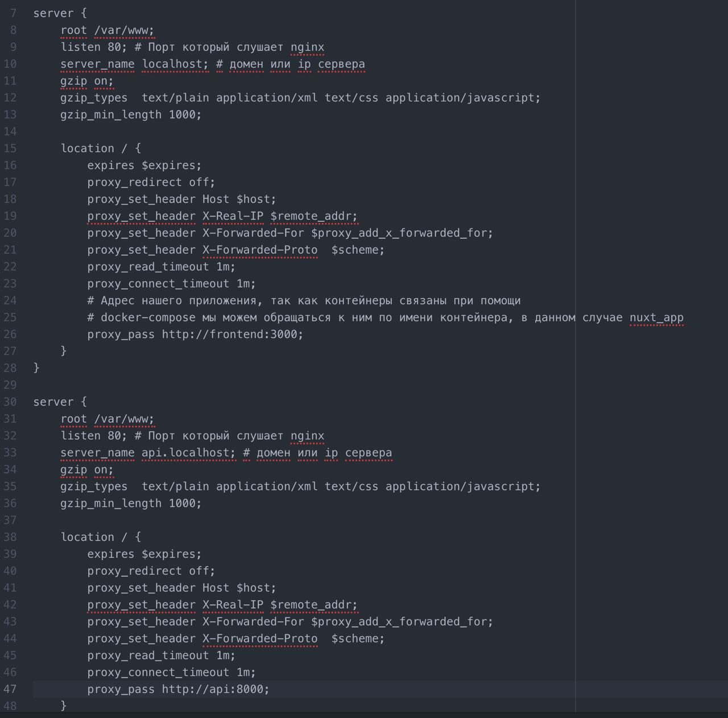728x718 pixels.
Task: Click 'proxy_read_timeout 1m;' on line 45
Action: tap(162, 655)
